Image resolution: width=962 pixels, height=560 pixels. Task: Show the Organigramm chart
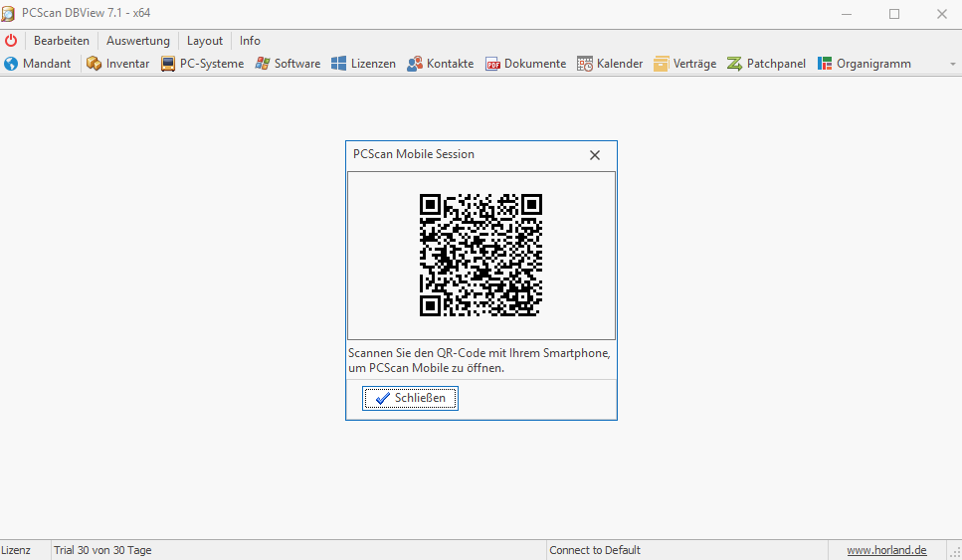[x=864, y=64]
